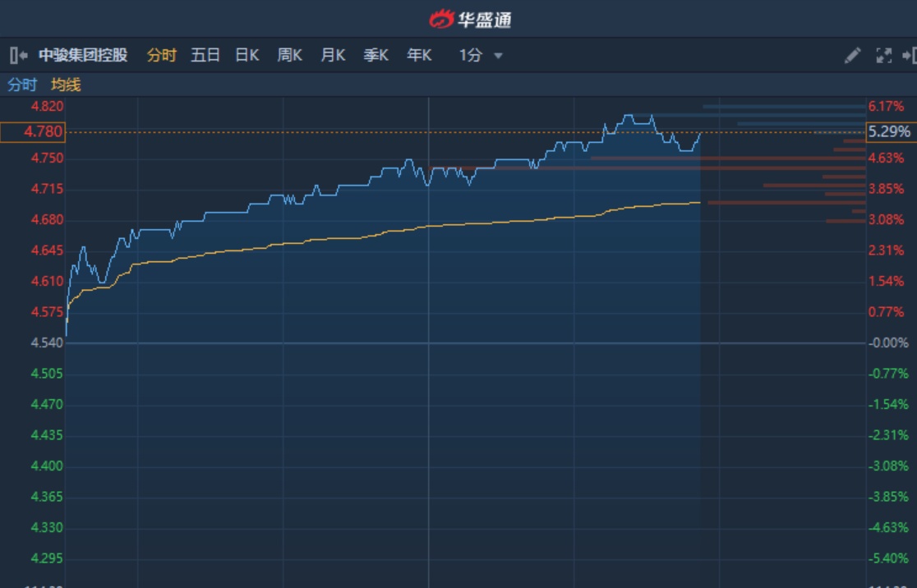Click the 5.29% change percentage label
Viewport: 917px width, 588px height.
click(x=889, y=132)
